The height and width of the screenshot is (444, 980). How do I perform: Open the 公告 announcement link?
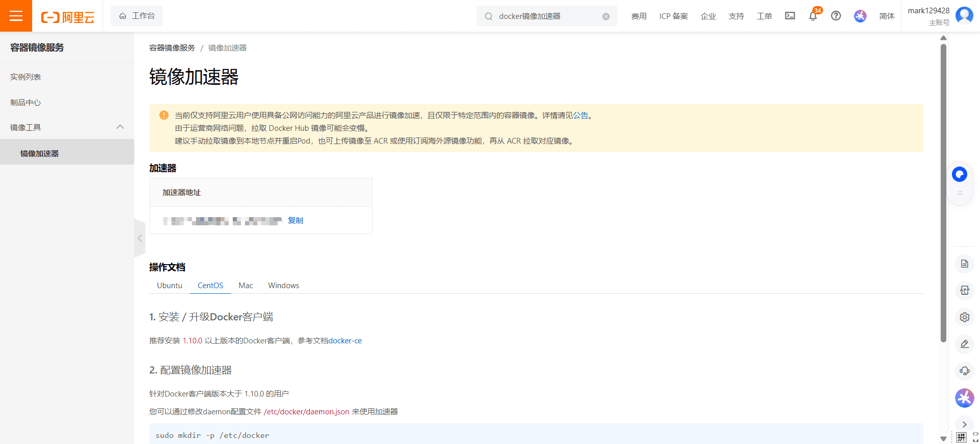(x=580, y=115)
